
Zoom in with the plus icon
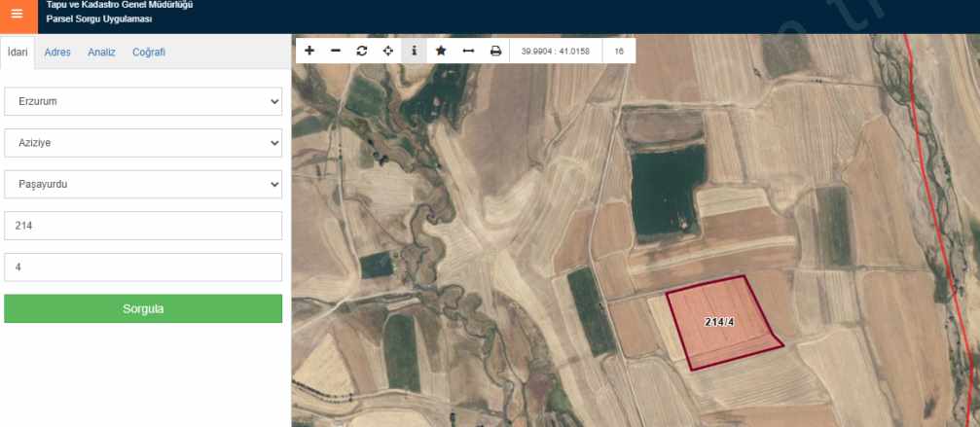309,51
